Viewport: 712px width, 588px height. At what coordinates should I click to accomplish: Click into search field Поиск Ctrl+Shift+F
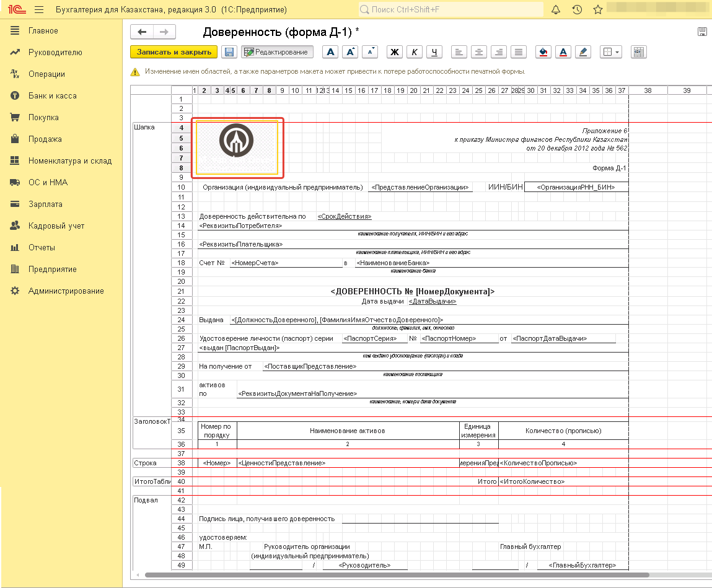451,9
